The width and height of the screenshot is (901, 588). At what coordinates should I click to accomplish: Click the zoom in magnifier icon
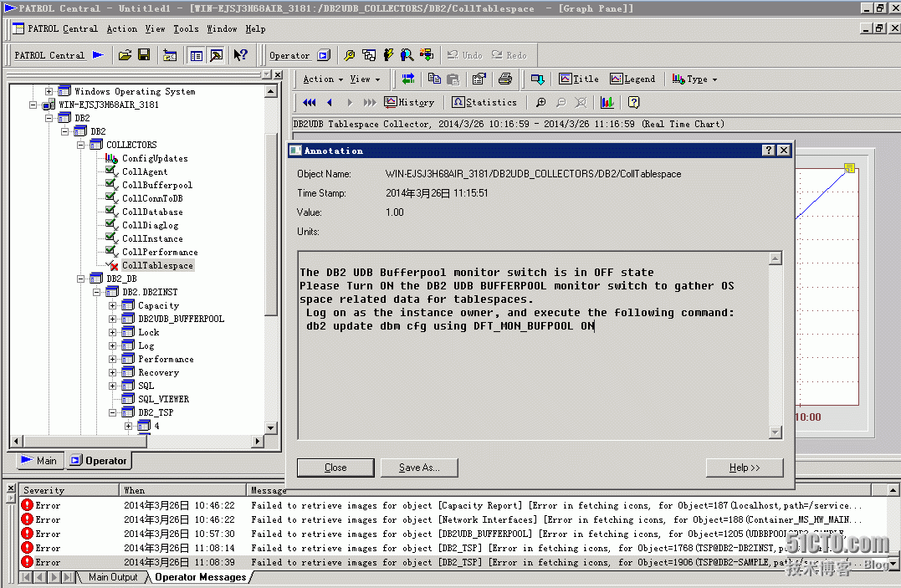pos(540,102)
